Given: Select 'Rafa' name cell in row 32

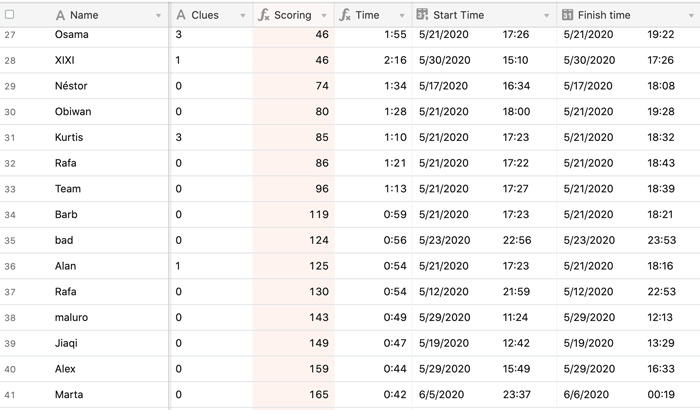Looking at the screenshot, I should coord(66,163).
